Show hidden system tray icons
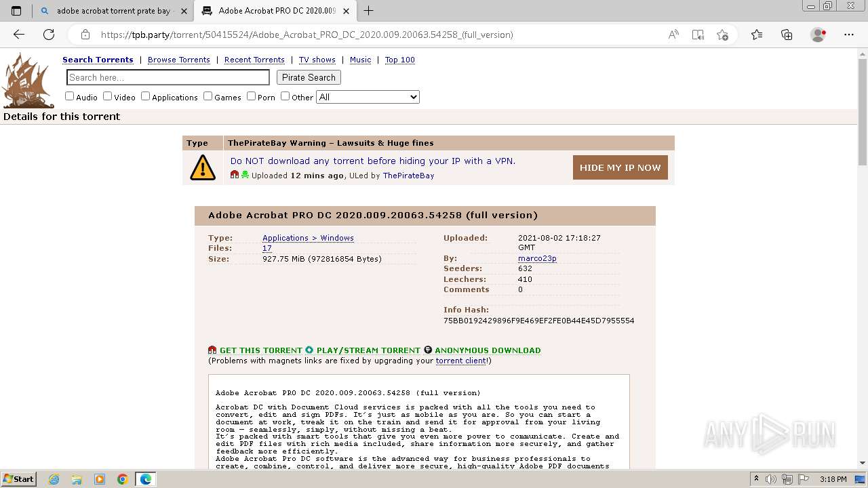The height and width of the screenshot is (488, 868). pyautogui.click(x=757, y=479)
